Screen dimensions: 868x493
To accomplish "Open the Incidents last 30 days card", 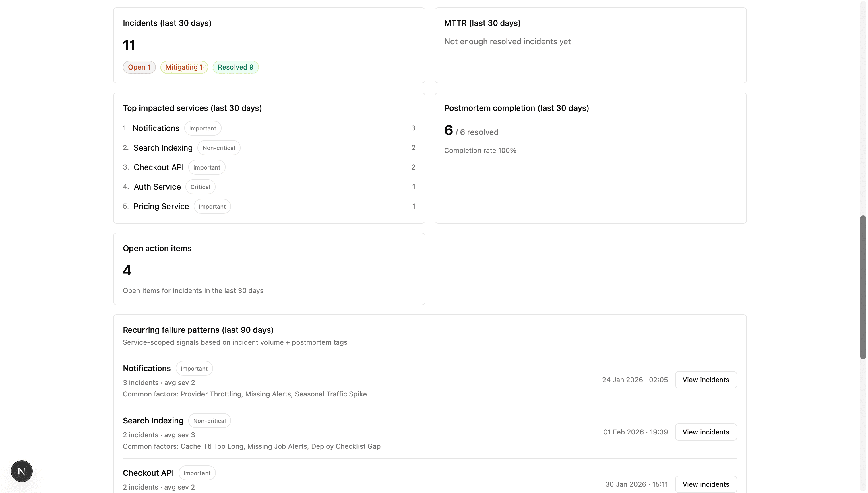I will tap(269, 46).
